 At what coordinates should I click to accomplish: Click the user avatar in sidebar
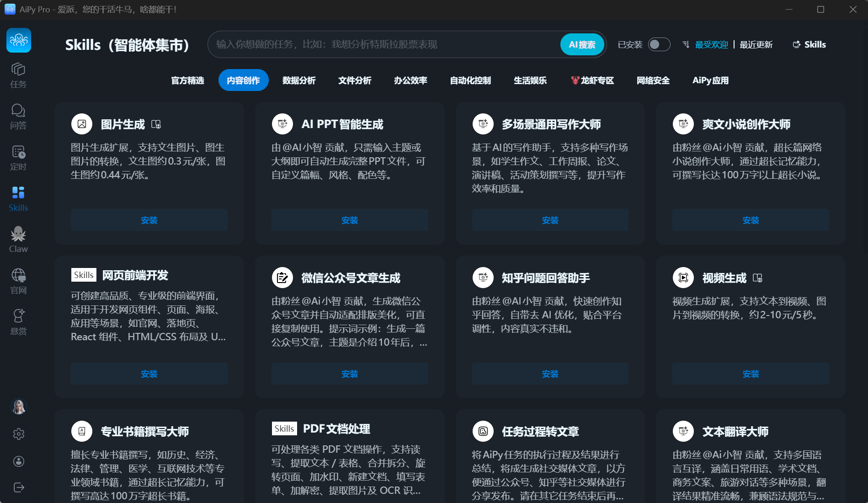pyautogui.click(x=19, y=407)
